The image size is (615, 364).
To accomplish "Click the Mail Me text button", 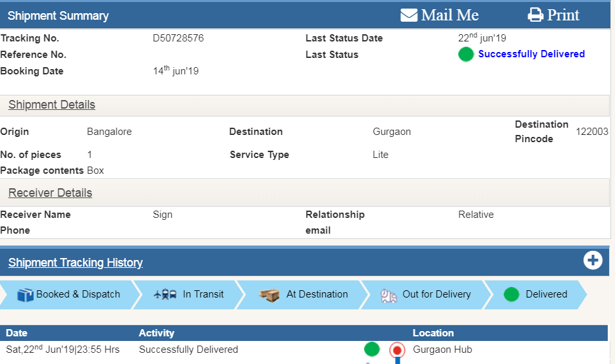I will coord(450,15).
